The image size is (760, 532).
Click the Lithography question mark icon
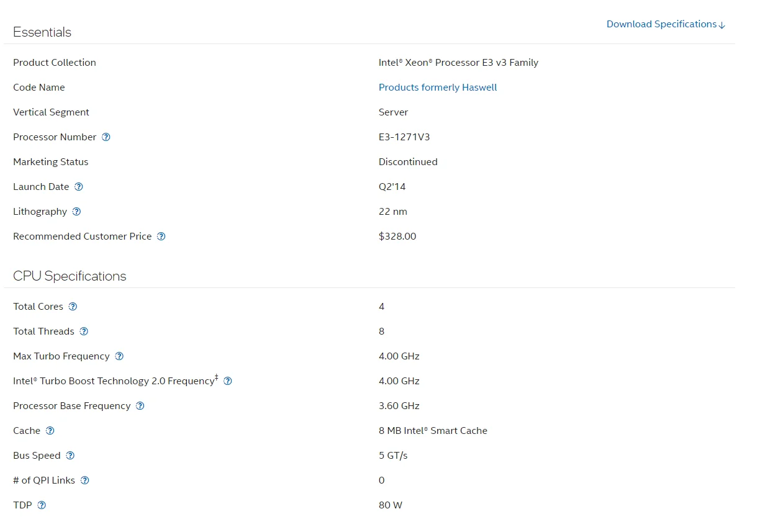tap(76, 212)
